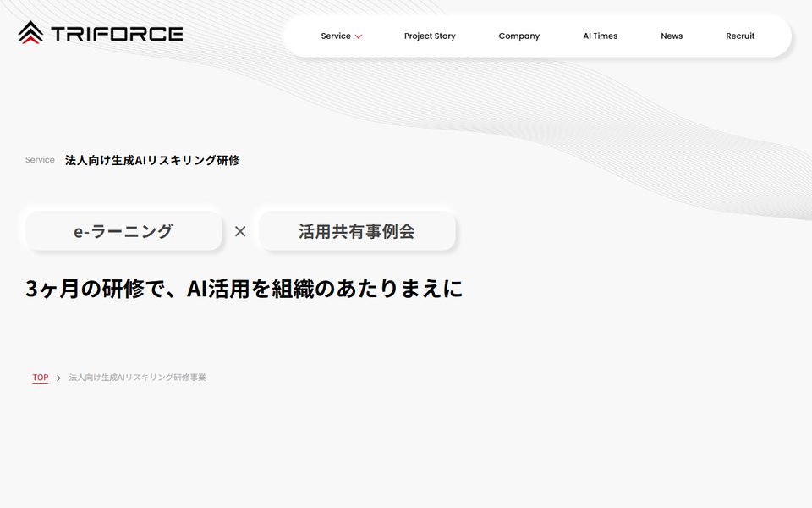Click the TRIFORCE logo
The width and height of the screenshot is (812, 508).
pyautogui.click(x=101, y=33)
